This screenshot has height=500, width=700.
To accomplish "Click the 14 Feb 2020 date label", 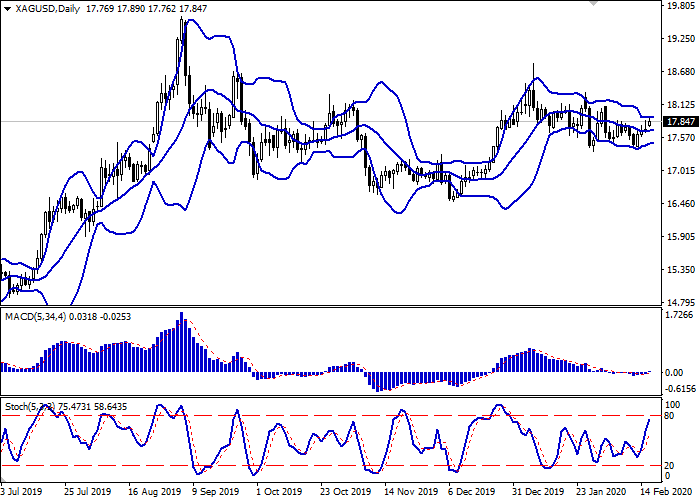I will [x=662, y=492].
